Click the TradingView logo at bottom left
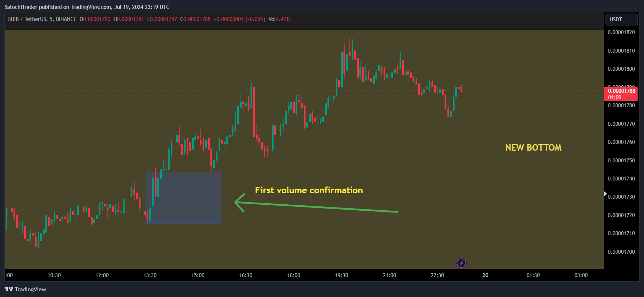 click(x=25, y=289)
